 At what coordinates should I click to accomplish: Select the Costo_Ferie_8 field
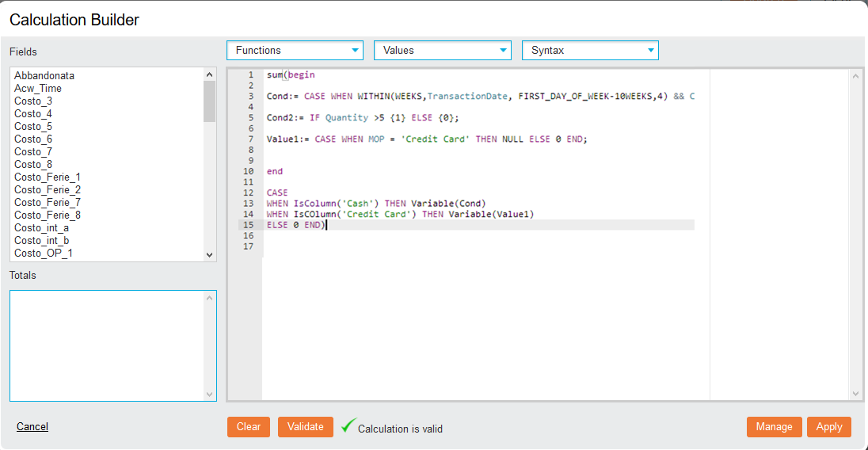tap(48, 215)
